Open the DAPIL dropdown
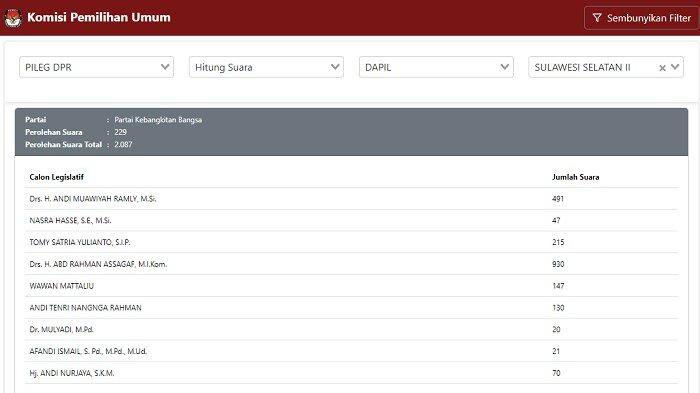This screenshot has height=393, width=700. click(436, 67)
